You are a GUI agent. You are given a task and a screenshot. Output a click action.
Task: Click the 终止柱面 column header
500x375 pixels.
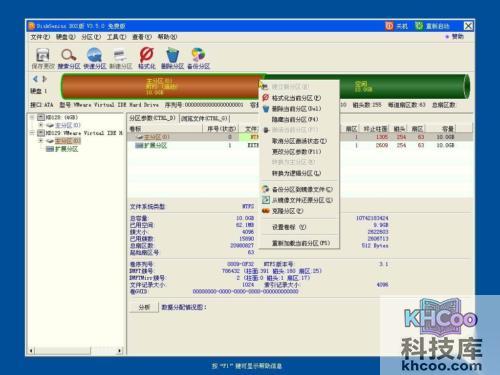click(375, 129)
